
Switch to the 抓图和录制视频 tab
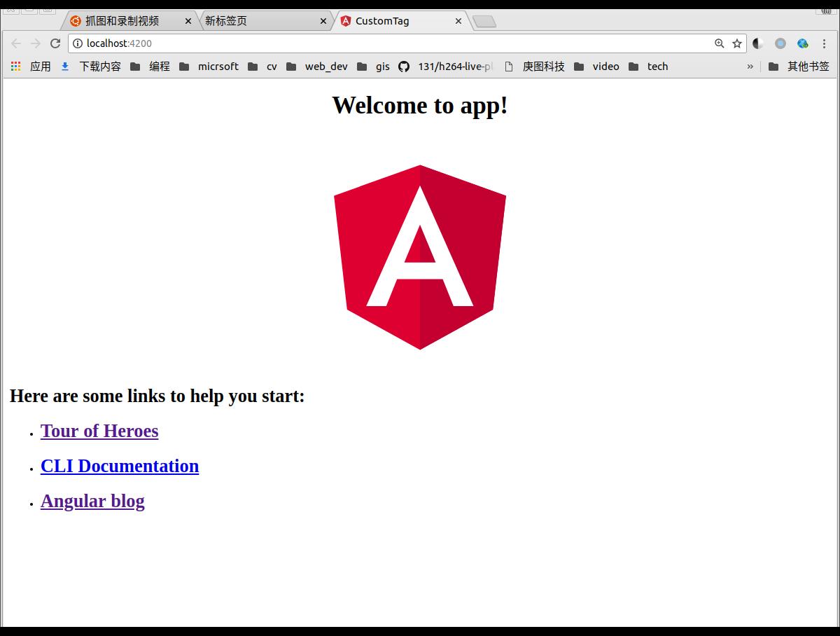[x=122, y=21]
